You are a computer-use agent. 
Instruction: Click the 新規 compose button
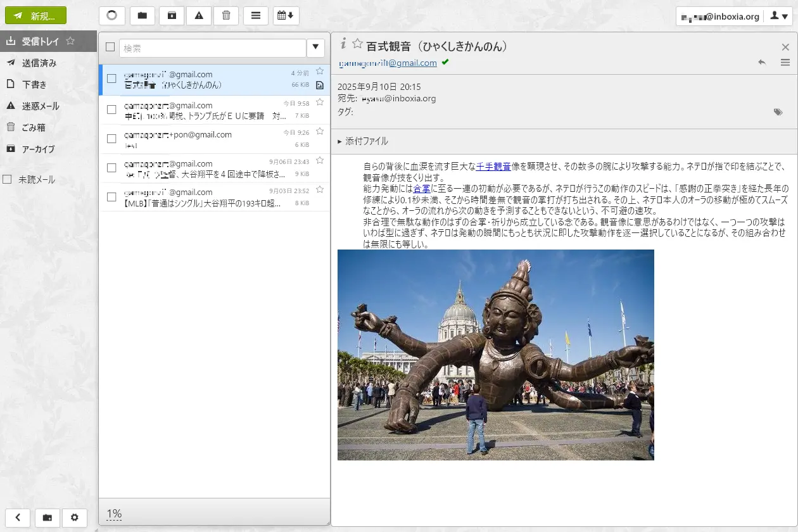point(35,16)
